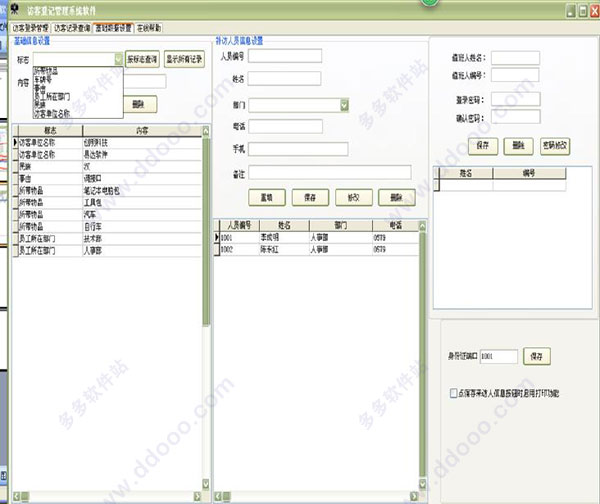Focus the 值班人编号 input field

(515, 75)
